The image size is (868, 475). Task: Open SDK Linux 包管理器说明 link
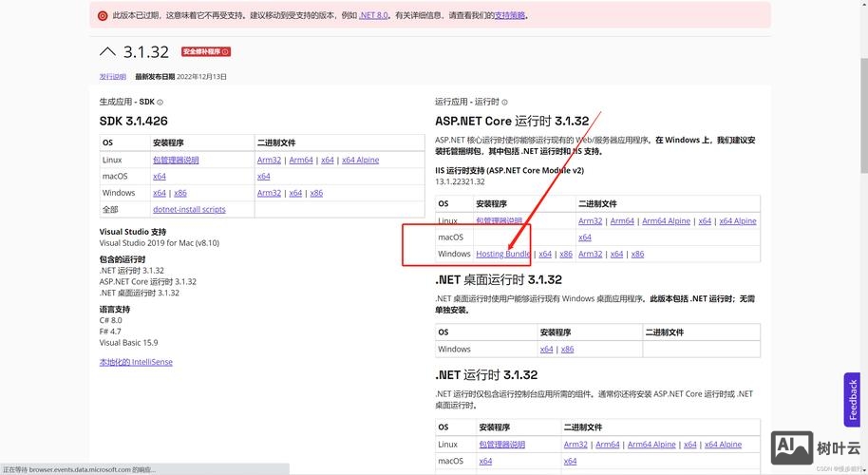click(x=176, y=160)
